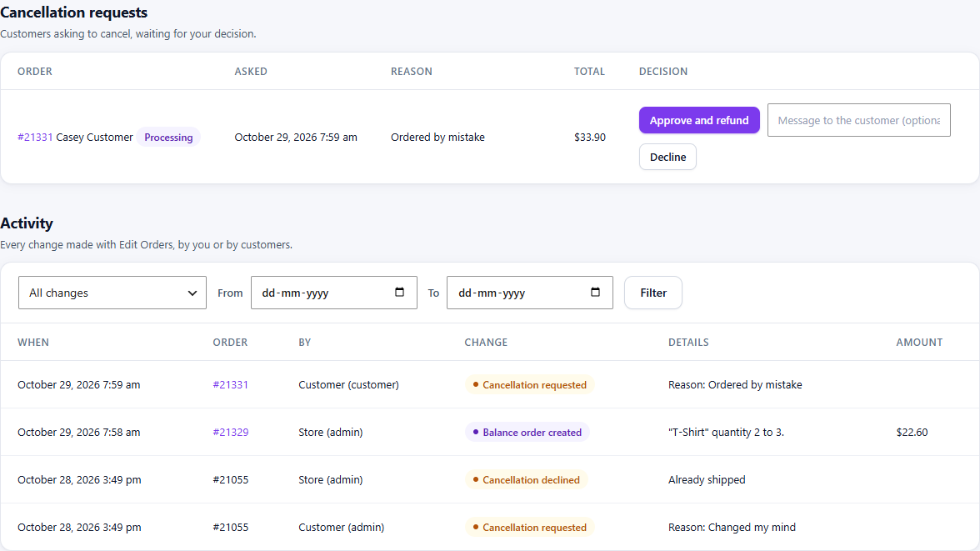Image resolution: width=980 pixels, height=551 pixels.
Task: Click the CHANGE column header
Action: pyautogui.click(x=486, y=342)
